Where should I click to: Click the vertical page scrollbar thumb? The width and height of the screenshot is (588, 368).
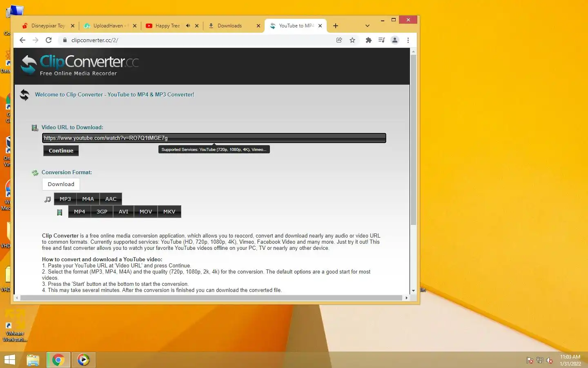pos(413,139)
